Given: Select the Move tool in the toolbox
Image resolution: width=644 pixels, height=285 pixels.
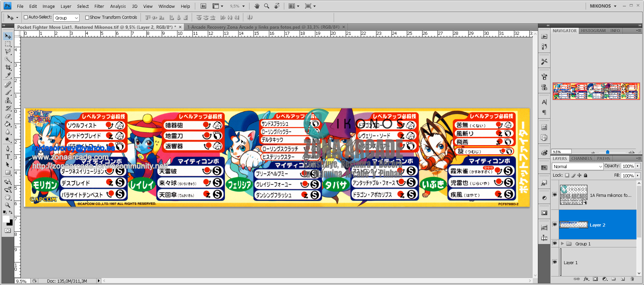Looking at the screenshot, I should (x=8, y=36).
